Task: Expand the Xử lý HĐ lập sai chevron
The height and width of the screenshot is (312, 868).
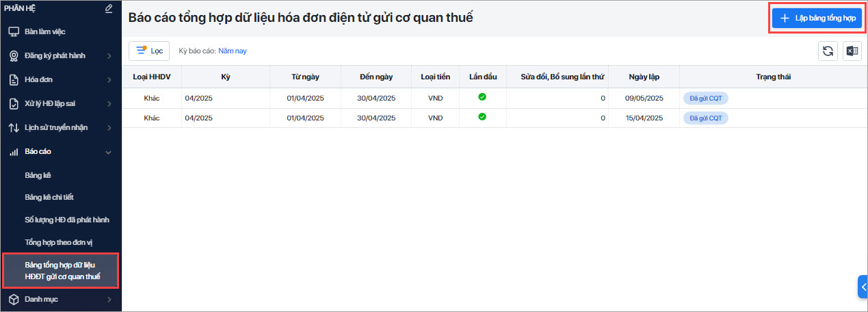Action: coord(109,104)
